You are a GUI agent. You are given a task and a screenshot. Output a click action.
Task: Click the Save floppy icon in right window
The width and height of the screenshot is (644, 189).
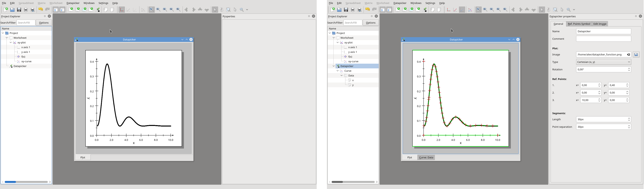[346, 10]
